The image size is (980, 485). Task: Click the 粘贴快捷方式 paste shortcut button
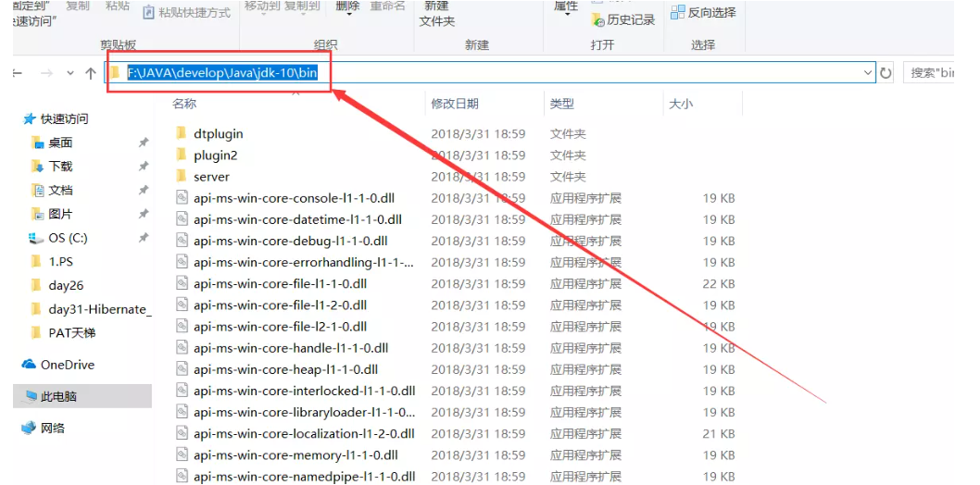click(187, 11)
